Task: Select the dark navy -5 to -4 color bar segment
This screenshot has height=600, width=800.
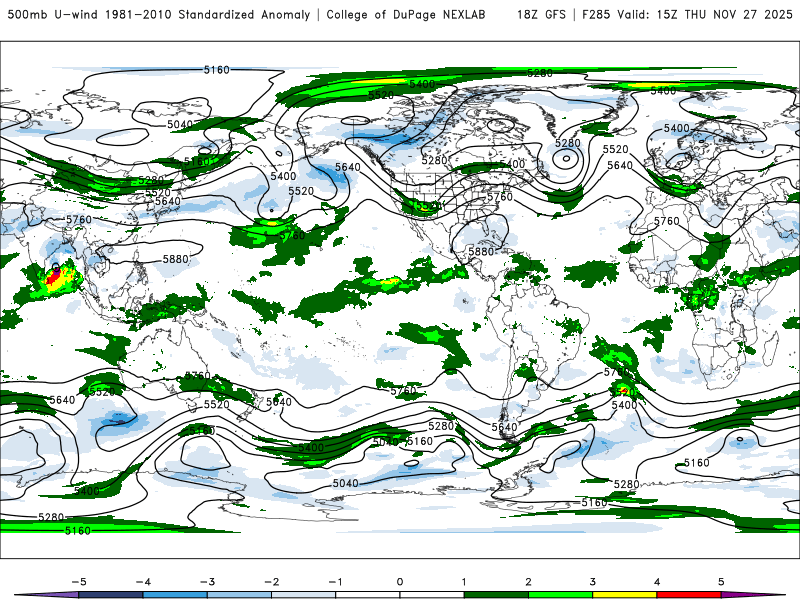Action: pyautogui.click(x=111, y=595)
